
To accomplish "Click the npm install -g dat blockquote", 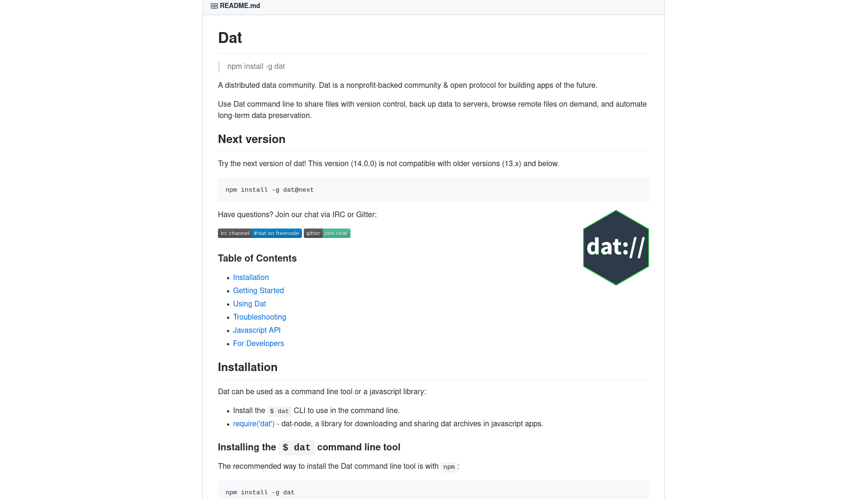I will click(x=256, y=67).
